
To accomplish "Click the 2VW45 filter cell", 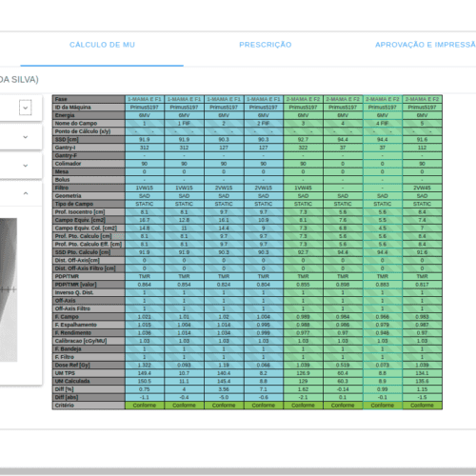I will tap(422, 188).
